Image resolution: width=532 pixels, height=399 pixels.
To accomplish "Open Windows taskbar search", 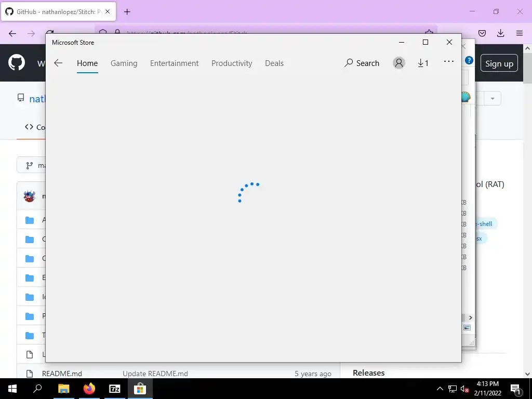I will click(37, 389).
